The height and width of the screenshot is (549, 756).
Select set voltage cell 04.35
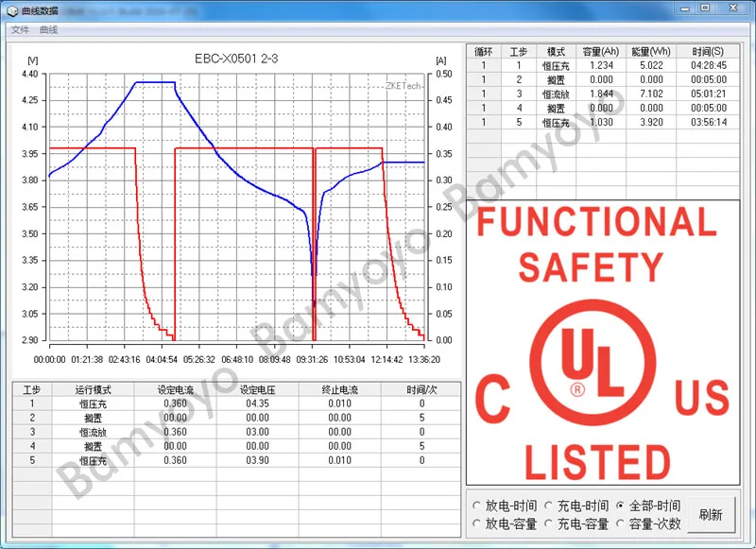coord(257,403)
